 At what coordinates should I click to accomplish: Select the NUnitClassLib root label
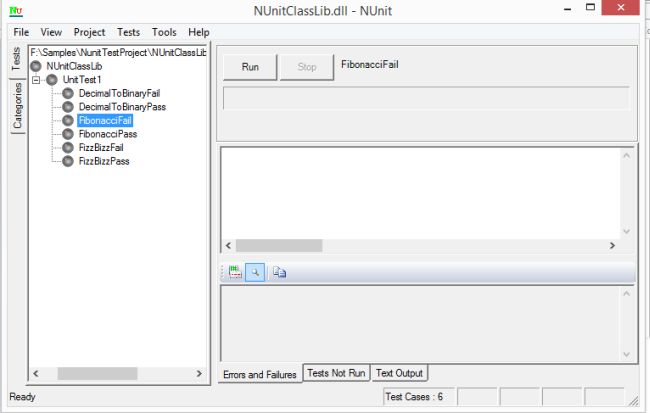[x=74, y=66]
